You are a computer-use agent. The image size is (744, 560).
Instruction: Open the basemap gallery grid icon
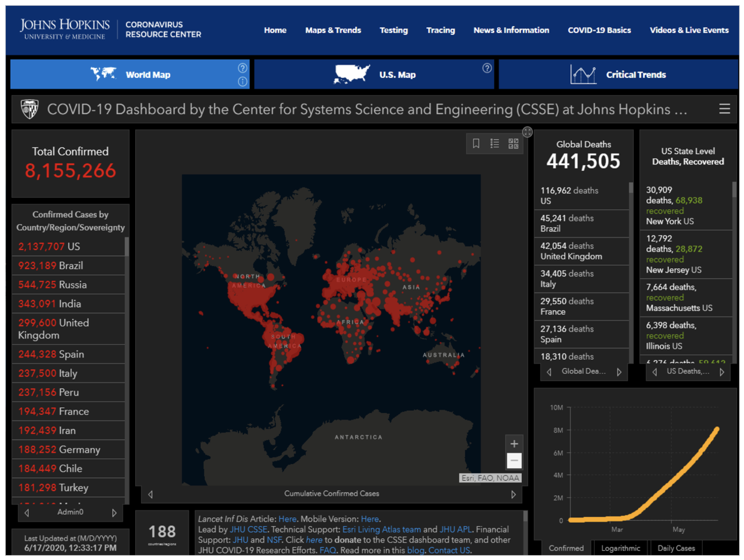[513, 143]
